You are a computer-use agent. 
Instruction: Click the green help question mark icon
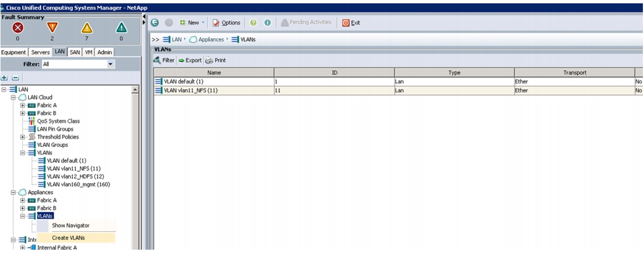[x=253, y=23]
